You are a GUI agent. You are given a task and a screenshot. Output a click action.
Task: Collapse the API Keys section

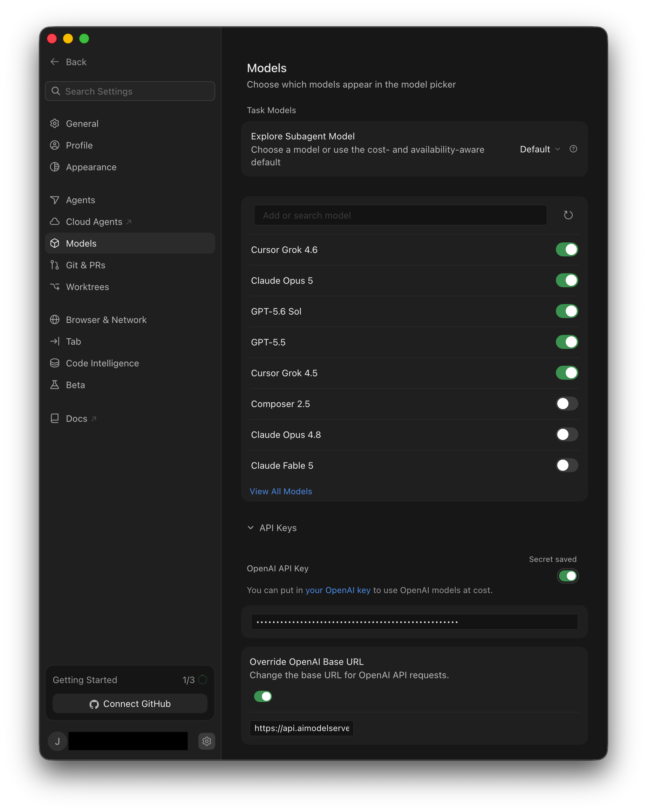[x=272, y=528]
